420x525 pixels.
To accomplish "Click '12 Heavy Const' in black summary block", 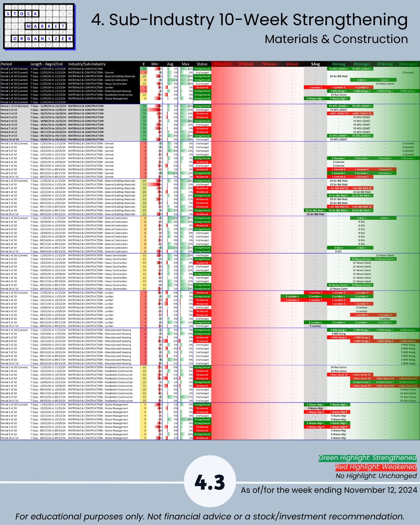I will pyautogui.click(x=385, y=84).
